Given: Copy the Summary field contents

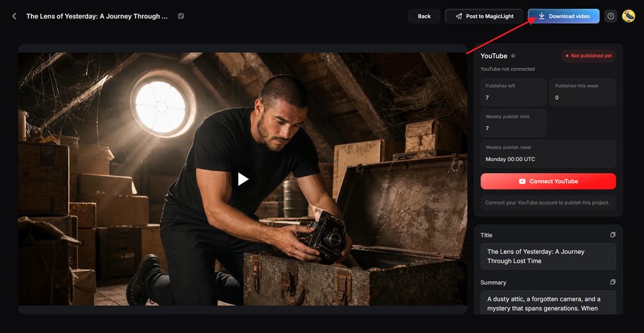Looking at the screenshot, I should pyautogui.click(x=613, y=282).
